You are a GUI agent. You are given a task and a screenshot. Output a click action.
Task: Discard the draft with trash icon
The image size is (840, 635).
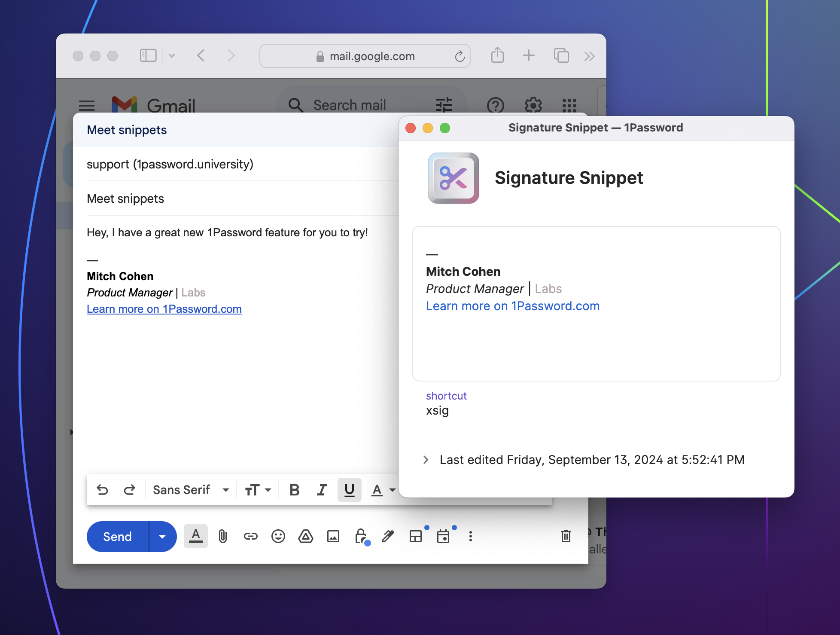[x=566, y=536]
